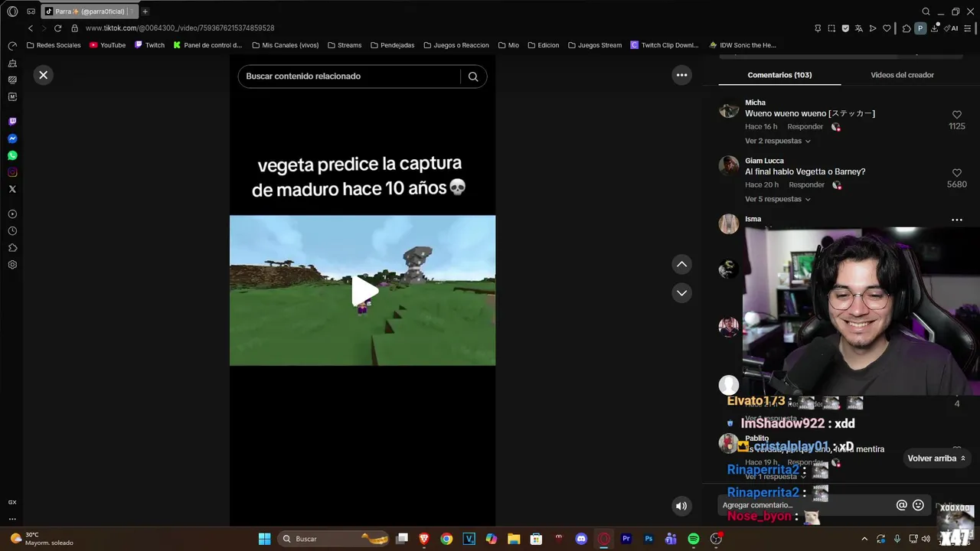Reply to Giam Lucca's comment via Responder
Viewport: 980px width, 551px height.
pos(806,185)
